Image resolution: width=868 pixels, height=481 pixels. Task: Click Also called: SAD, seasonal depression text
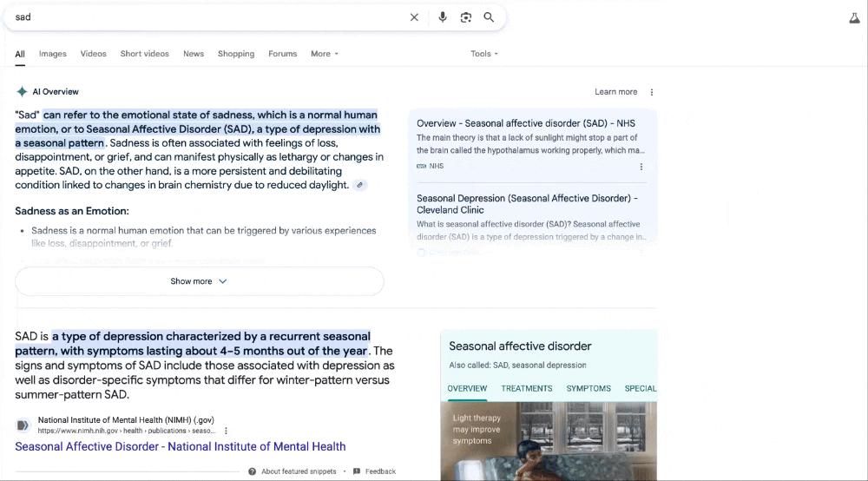pyautogui.click(x=517, y=366)
